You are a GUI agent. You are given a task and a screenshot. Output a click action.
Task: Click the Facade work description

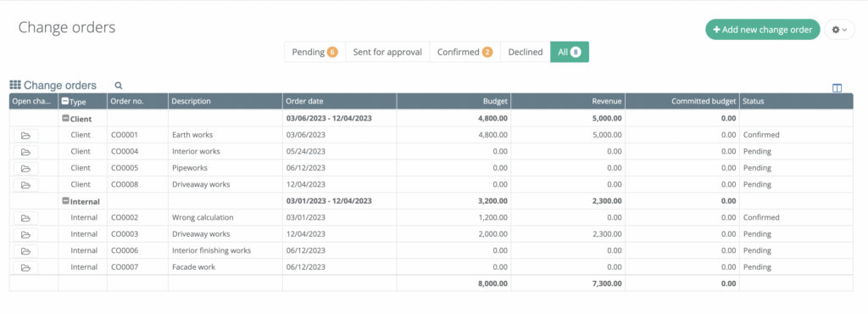194,267
